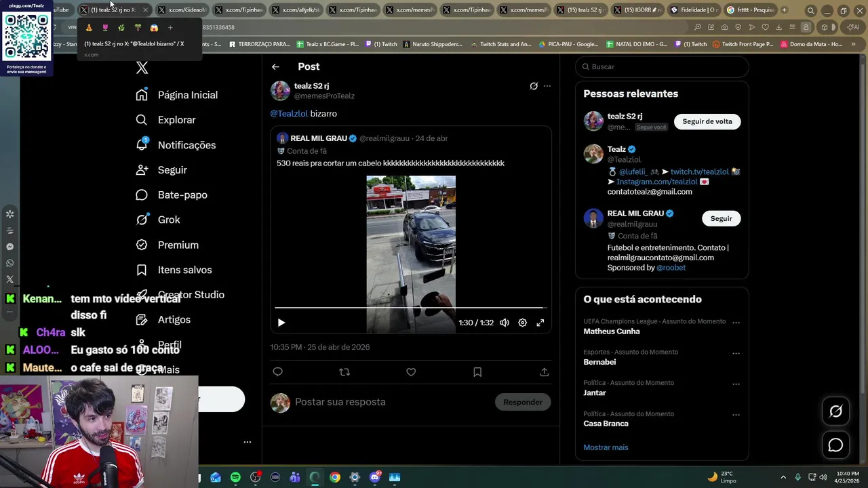Image resolution: width=868 pixels, height=488 pixels.
Task: Click the reply icon under the post
Action: pos(277,372)
